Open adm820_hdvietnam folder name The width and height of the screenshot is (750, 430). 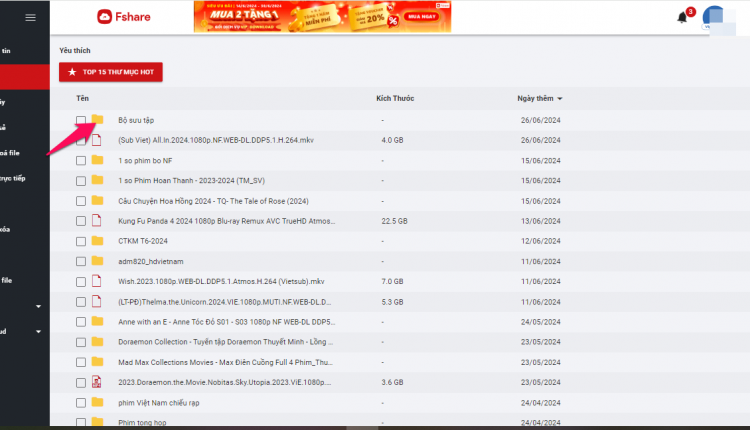click(151, 262)
